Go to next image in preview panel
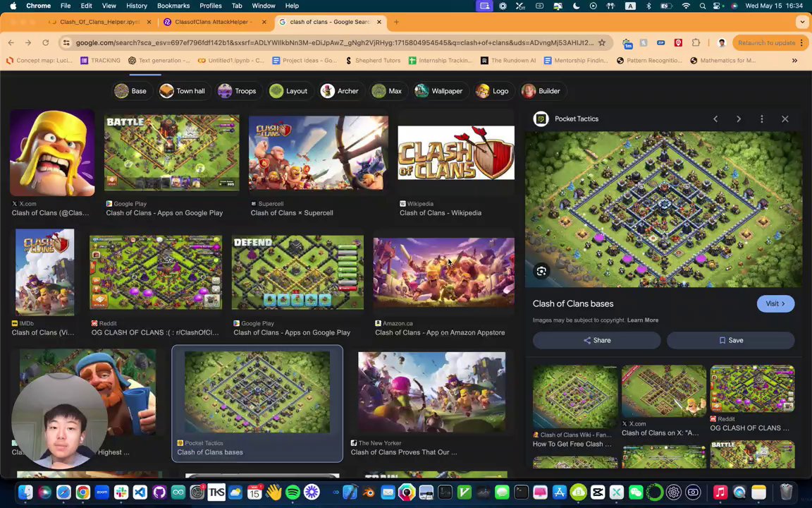 pos(739,119)
